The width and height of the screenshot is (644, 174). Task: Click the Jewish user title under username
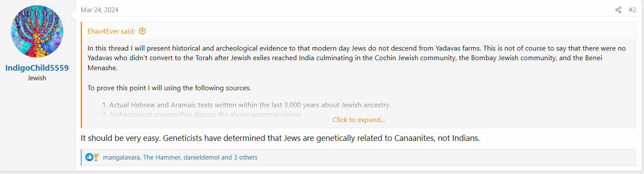tap(37, 78)
